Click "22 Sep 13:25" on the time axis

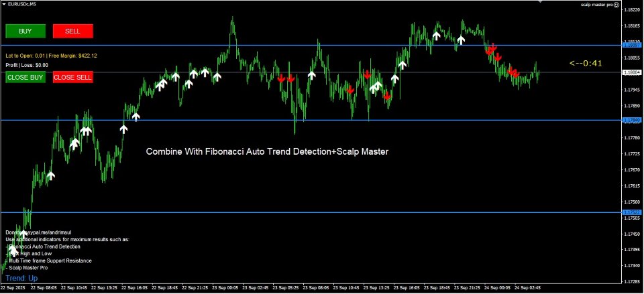tap(104, 288)
